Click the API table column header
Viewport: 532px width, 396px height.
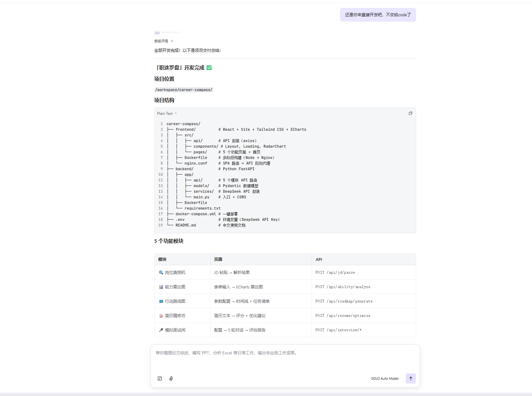coord(319,259)
